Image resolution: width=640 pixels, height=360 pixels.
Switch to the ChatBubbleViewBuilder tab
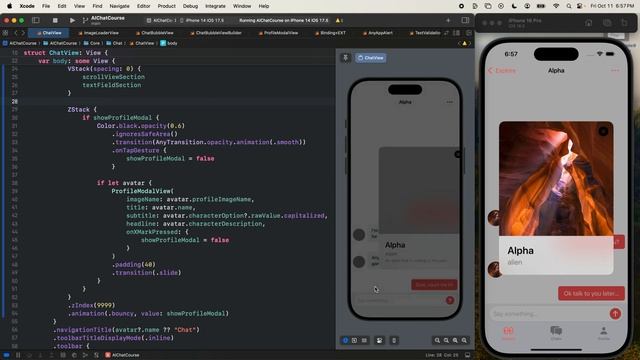click(216, 33)
